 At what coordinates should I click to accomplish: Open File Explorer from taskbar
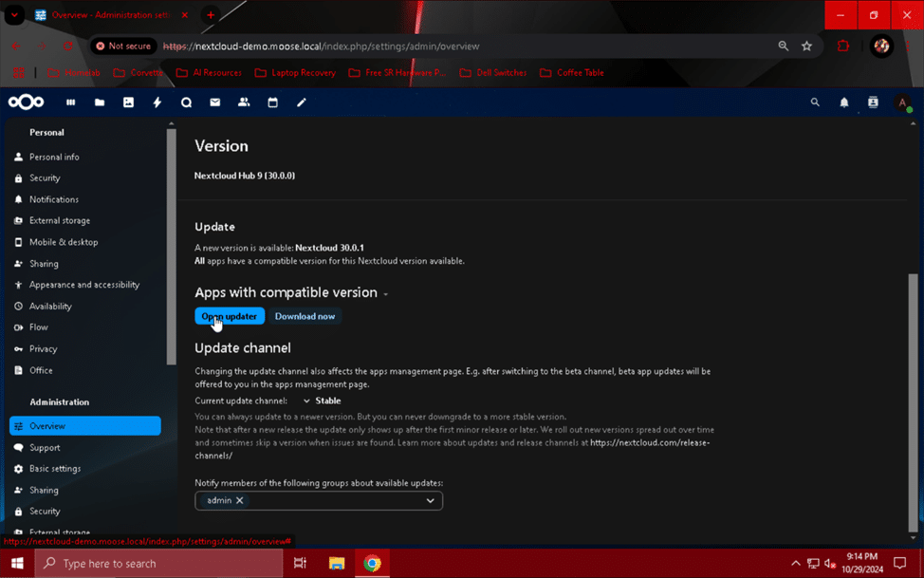tap(337, 563)
